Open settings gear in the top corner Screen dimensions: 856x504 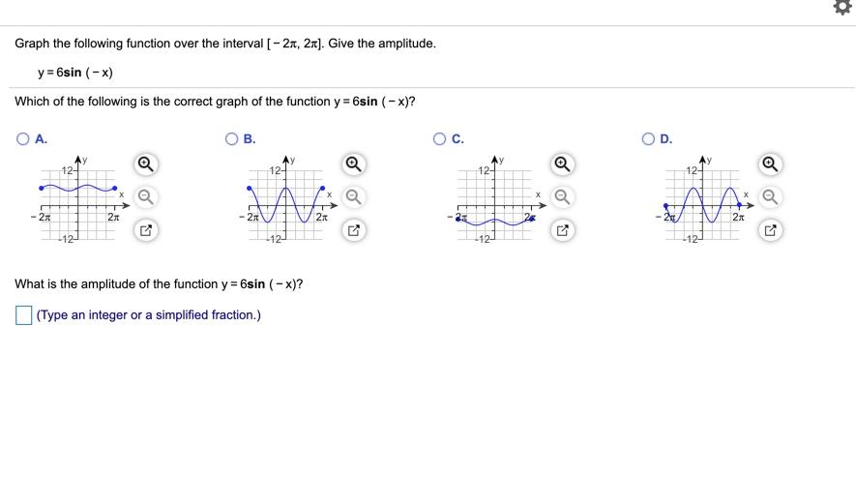844,7
